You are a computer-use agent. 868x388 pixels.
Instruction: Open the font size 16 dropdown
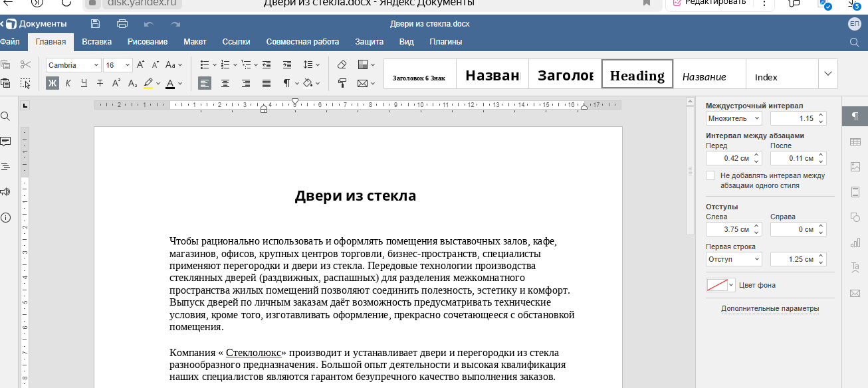tap(129, 65)
